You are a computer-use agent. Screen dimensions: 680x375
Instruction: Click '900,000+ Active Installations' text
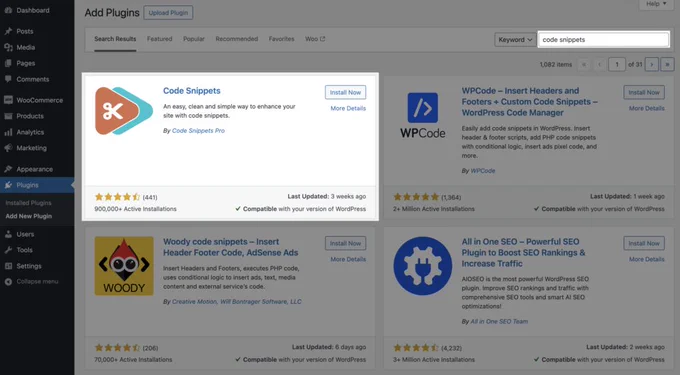pyautogui.click(x=135, y=209)
